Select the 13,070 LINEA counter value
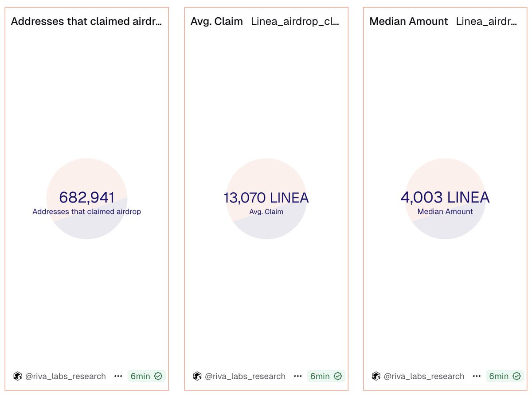532x396 pixels. click(x=266, y=198)
